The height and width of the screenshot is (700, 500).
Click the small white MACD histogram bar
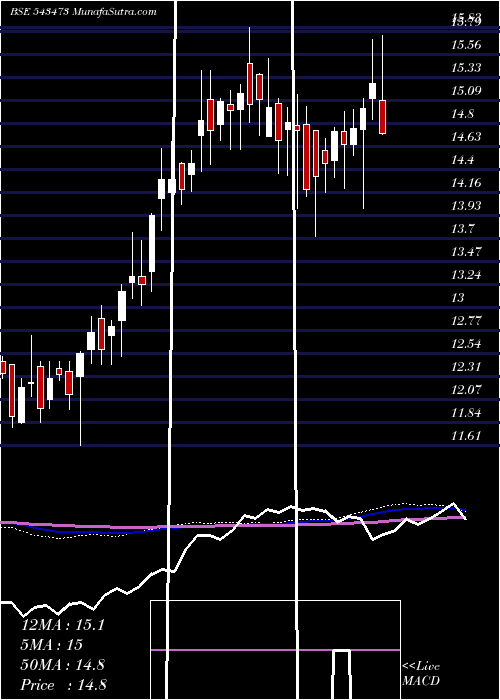(x=342, y=675)
